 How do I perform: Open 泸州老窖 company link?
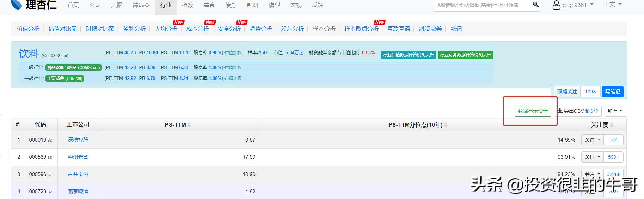tap(78, 157)
